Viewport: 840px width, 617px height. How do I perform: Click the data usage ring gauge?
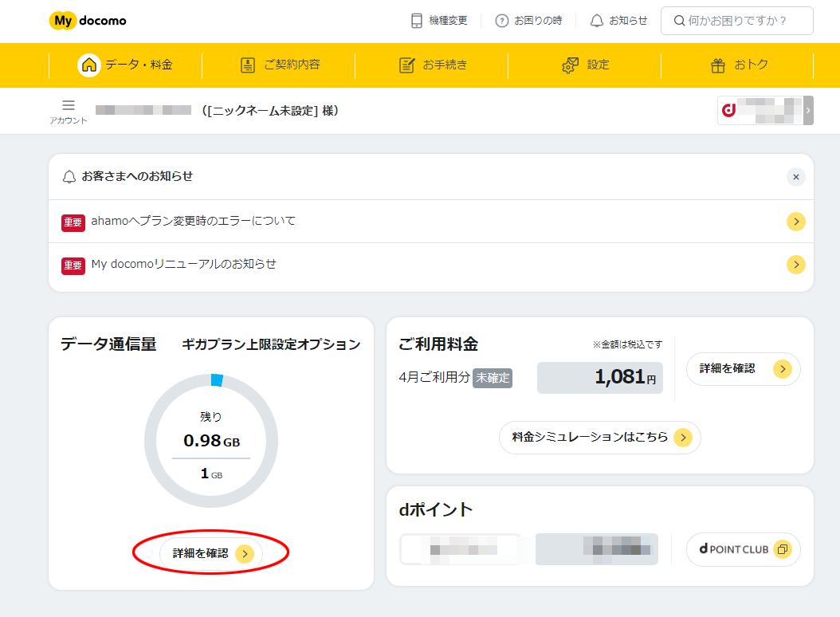click(x=211, y=441)
